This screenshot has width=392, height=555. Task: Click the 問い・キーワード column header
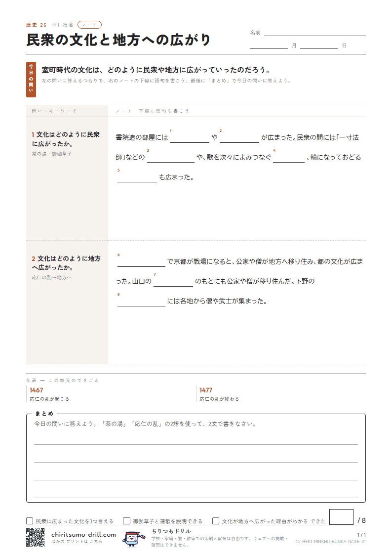[54, 111]
